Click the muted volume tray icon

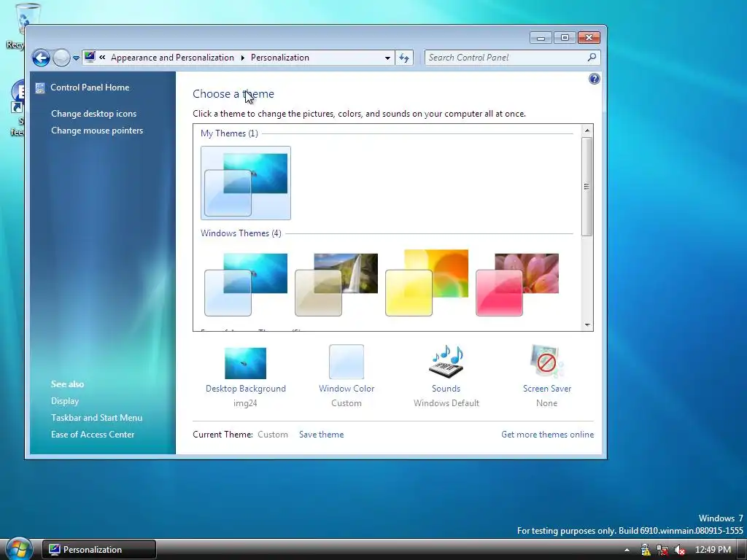(x=680, y=550)
